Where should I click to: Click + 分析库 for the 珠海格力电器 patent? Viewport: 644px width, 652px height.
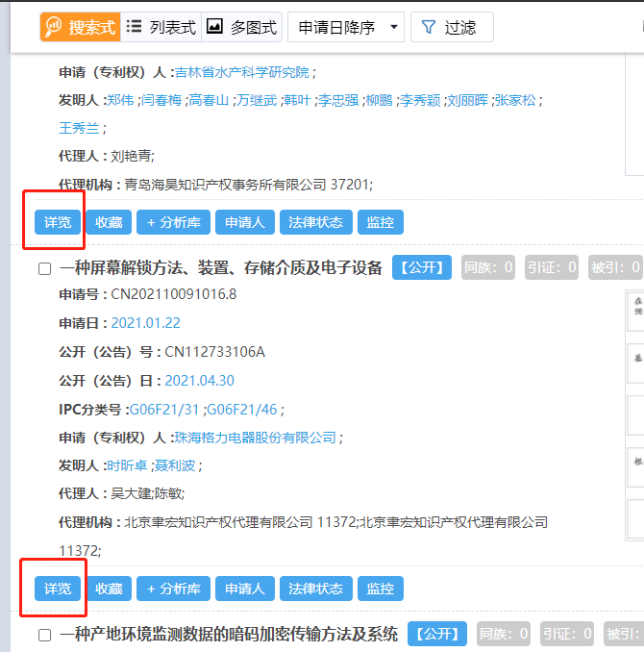[173, 589]
